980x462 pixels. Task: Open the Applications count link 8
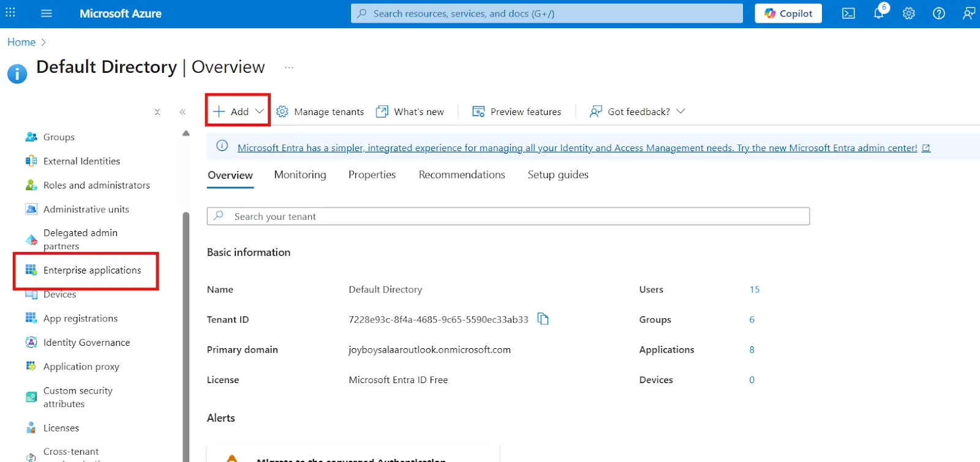(x=752, y=349)
